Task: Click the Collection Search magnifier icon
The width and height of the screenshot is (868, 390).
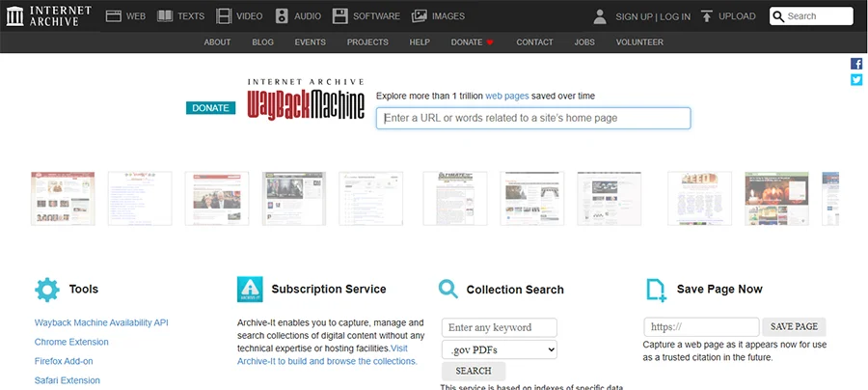Action: pos(448,290)
